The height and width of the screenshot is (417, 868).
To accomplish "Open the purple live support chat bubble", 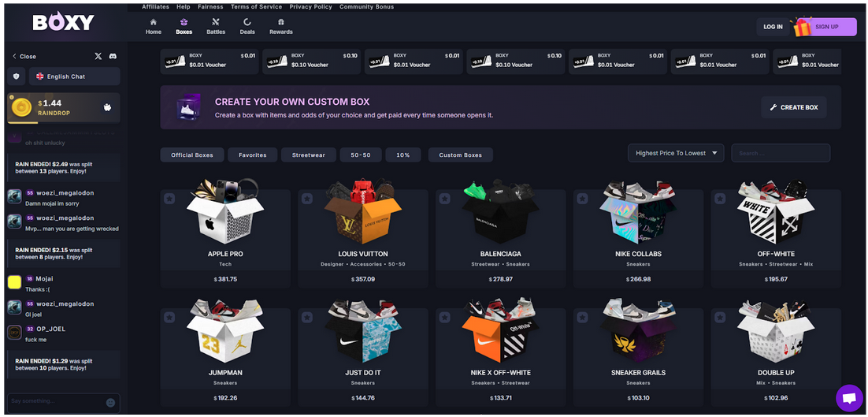I will [848, 398].
